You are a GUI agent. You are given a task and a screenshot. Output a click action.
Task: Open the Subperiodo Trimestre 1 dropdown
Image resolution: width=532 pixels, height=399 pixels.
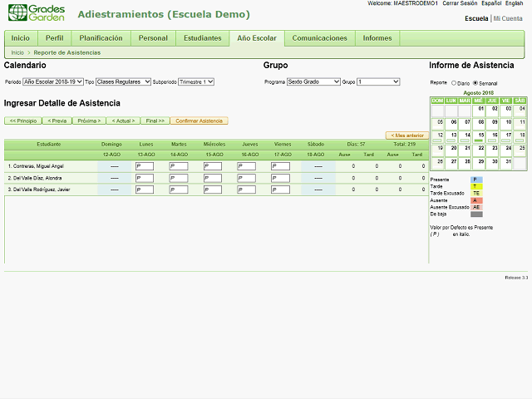[x=195, y=82]
